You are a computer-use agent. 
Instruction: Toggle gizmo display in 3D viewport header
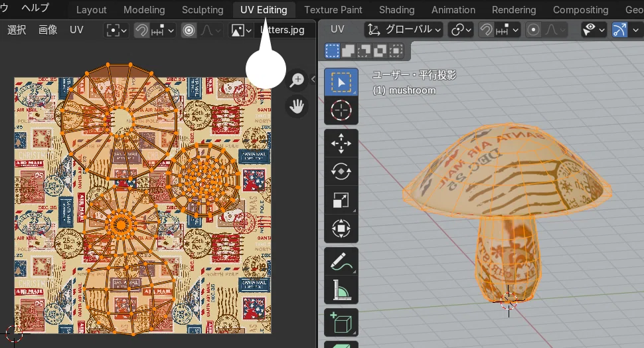pos(620,30)
